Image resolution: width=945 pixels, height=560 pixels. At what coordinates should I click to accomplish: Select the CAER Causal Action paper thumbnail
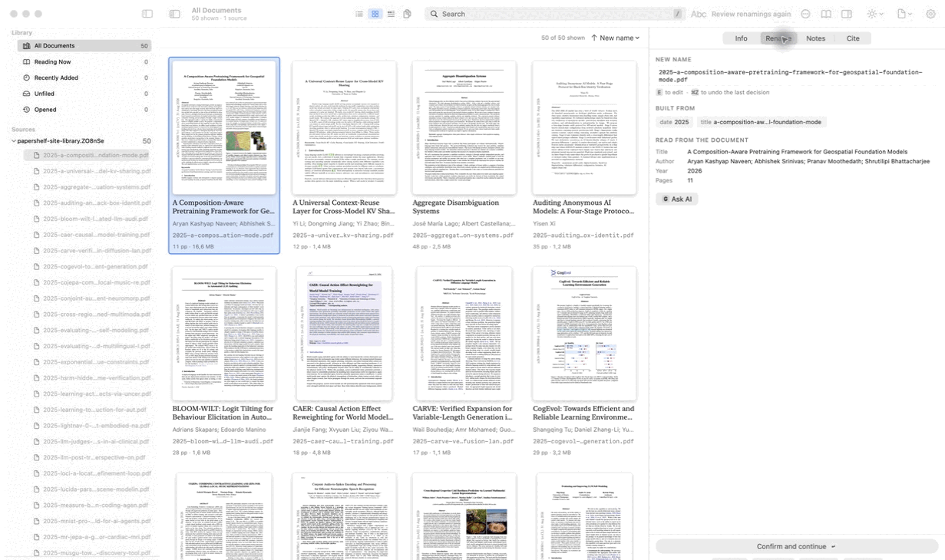tap(344, 333)
